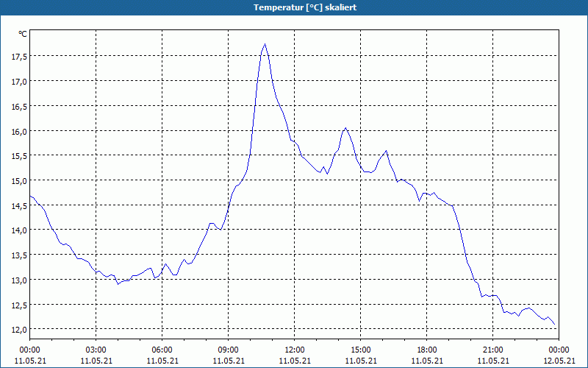
Task: Select the 09:00 time axis label
Action: [229, 350]
